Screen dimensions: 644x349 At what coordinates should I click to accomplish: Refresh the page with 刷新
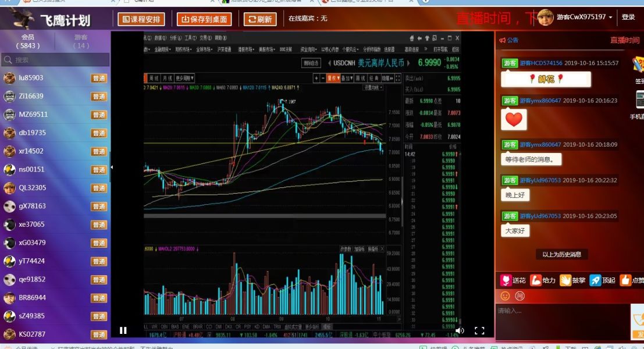coord(260,19)
